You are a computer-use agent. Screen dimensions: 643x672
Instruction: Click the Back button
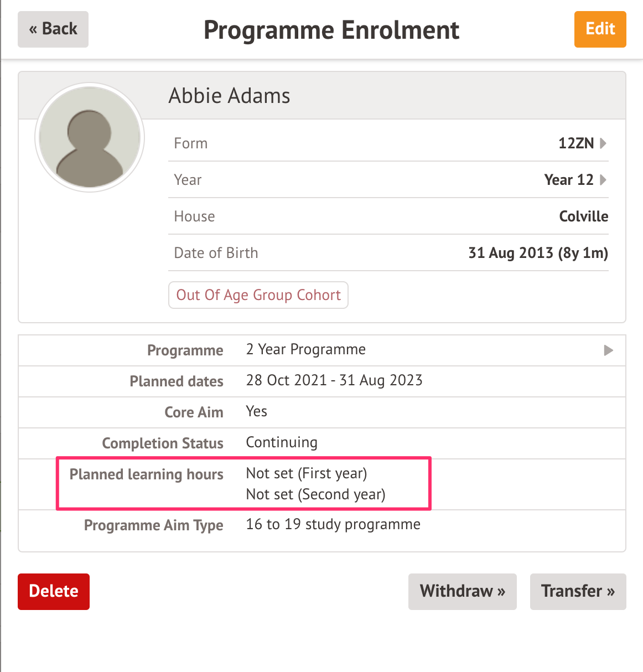click(53, 29)
